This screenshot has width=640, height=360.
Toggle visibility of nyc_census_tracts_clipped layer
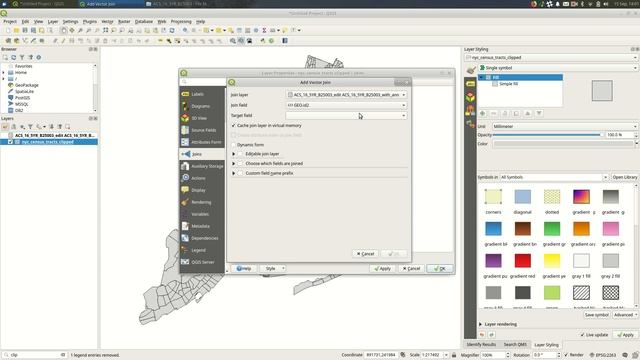click(x=11, y=142)
